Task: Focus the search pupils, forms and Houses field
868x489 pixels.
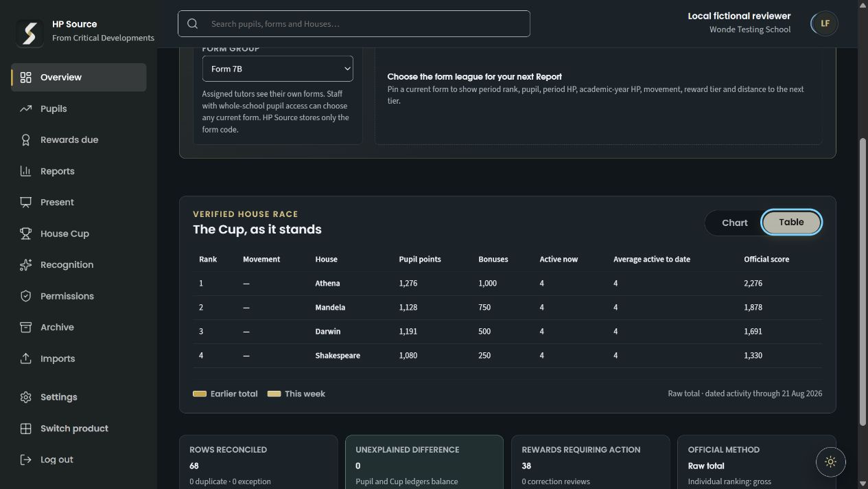Action: [354, 24]
